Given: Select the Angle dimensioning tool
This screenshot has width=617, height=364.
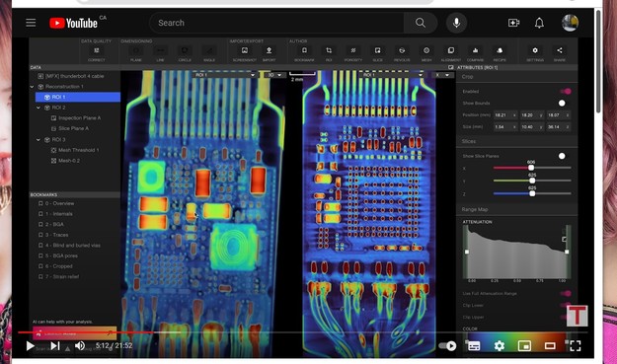Looking at the screenshot, I should pos(209,50).
